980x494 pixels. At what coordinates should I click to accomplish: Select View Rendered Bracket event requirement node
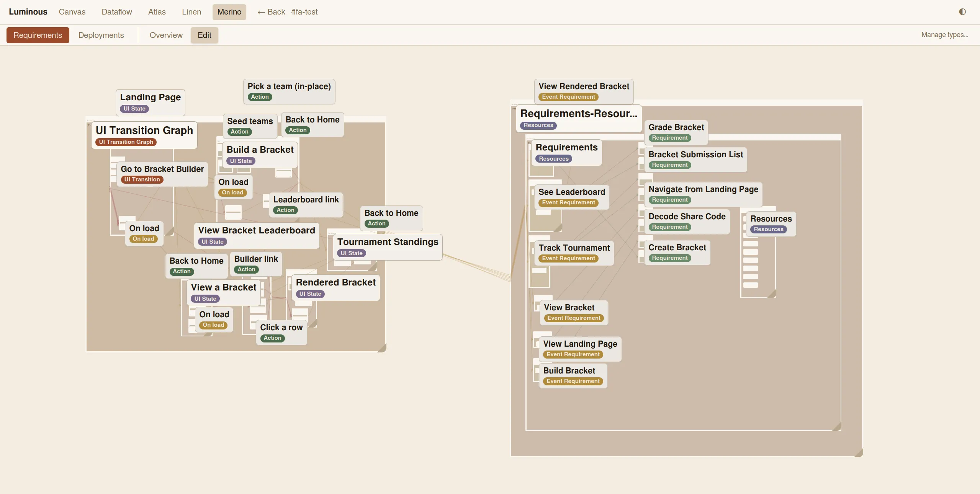pyautogui.click(x=584, y=91)
